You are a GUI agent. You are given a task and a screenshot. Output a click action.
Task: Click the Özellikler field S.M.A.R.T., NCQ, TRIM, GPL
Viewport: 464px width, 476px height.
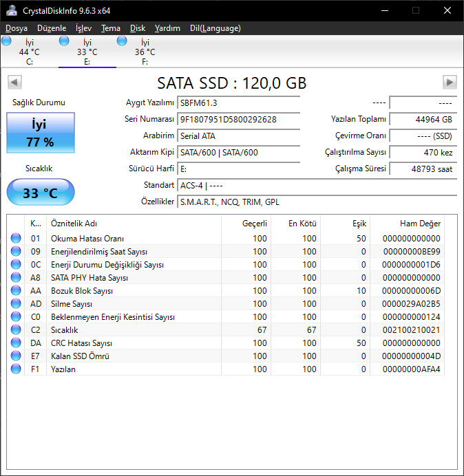tap(317, 202)
